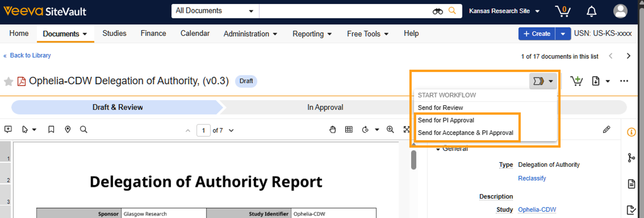Click the location pin anchor icon
Viewport: 644px width, 218px height.
click(x=68, y=130)
